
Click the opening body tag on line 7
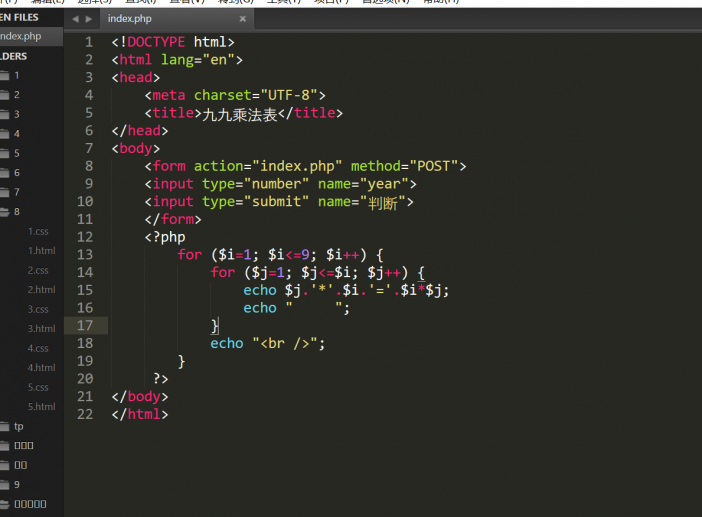click(x=136, y=148)
